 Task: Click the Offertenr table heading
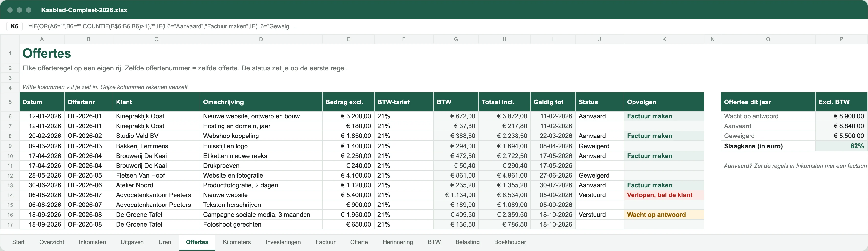(x=89, y=102)
